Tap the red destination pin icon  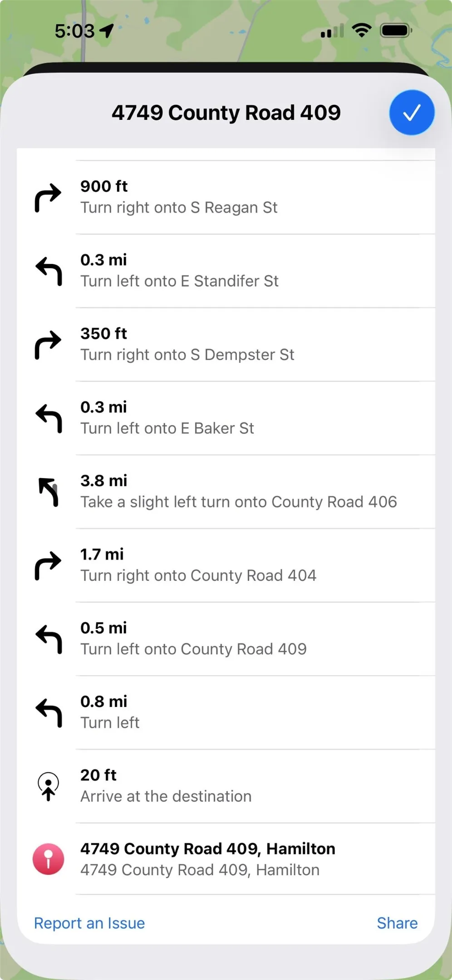tap(48, 859)
